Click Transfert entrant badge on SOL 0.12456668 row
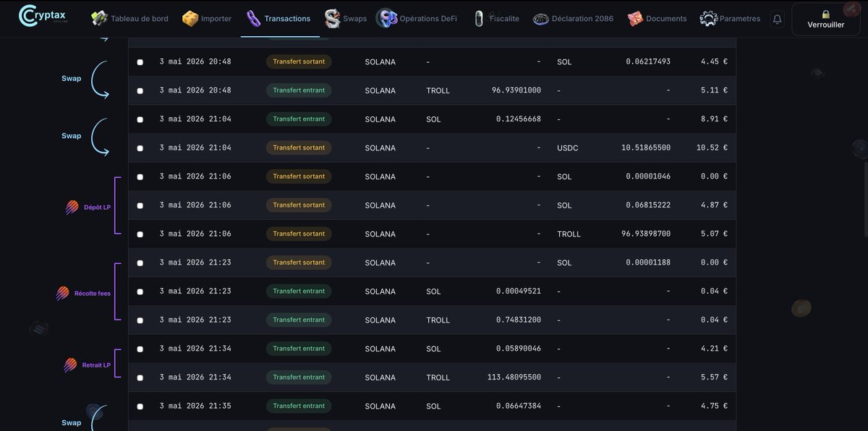Screen dimensions: 868x431 point(299,119)
